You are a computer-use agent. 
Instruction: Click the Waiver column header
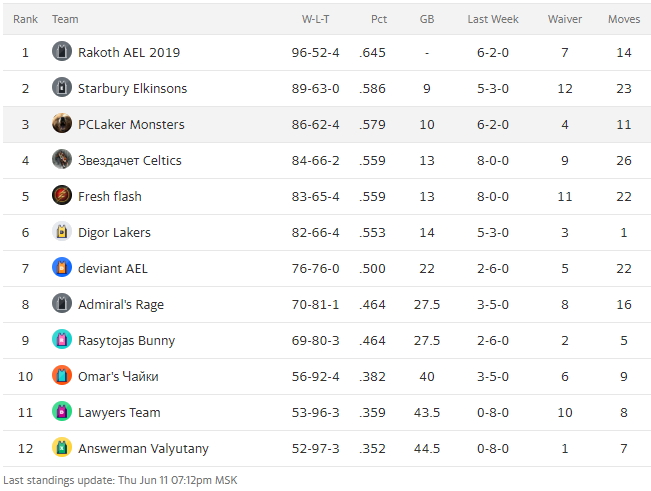click(x=565, y=19)
